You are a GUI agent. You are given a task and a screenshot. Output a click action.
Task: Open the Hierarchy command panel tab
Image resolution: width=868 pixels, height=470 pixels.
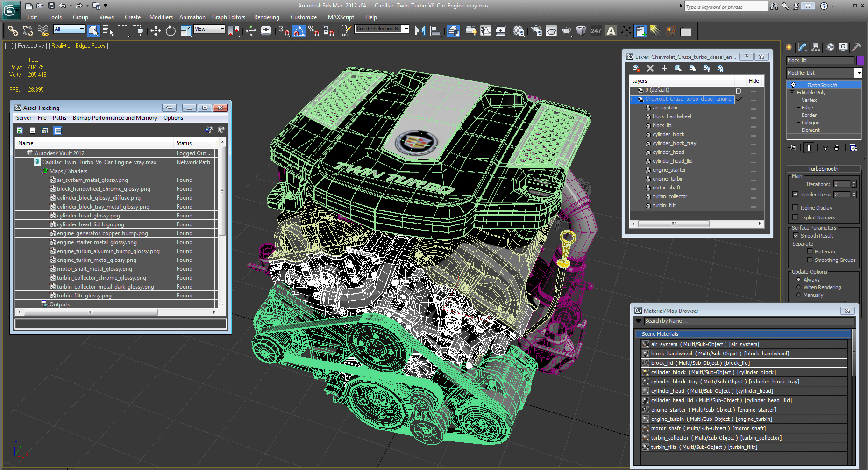click(x=816, y=47)
